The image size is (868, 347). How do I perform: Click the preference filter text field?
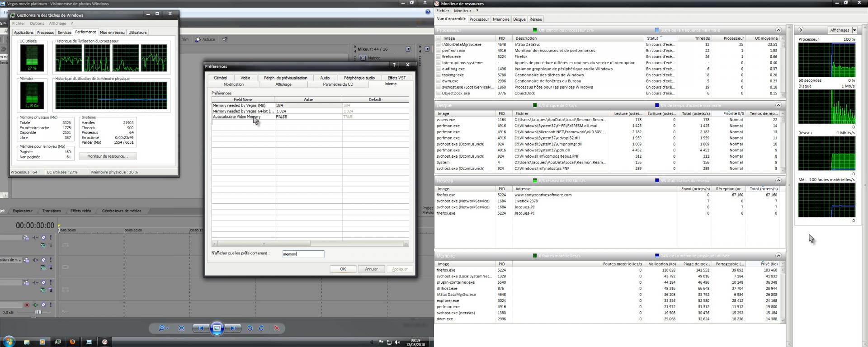[303, 254]
